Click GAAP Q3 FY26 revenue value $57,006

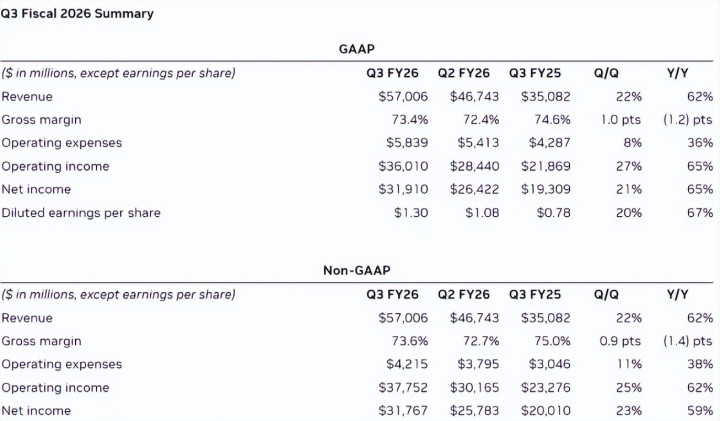click(401, 96)
